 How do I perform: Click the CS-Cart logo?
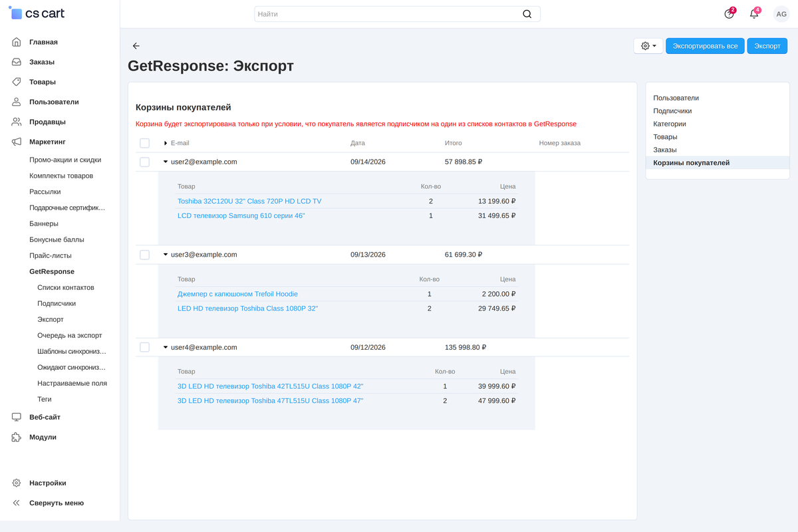point(37,13)
